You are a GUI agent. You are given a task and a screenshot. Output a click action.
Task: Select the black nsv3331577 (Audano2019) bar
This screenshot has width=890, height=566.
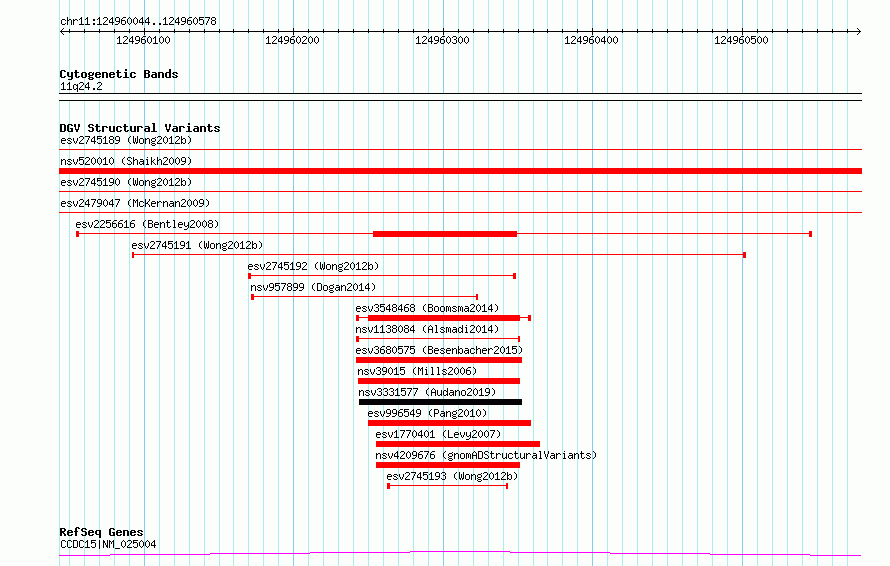click(440, 402)
